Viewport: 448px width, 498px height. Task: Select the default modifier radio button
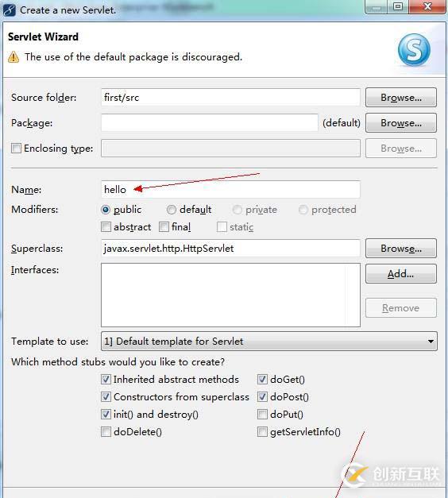pos(172,210)
